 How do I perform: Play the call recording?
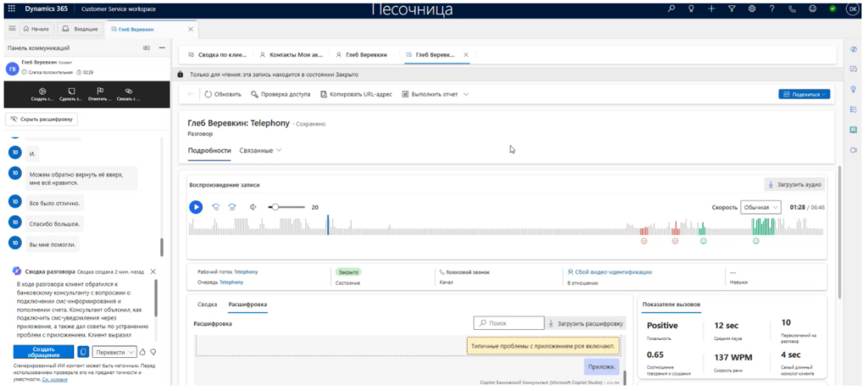click(196, 207)
